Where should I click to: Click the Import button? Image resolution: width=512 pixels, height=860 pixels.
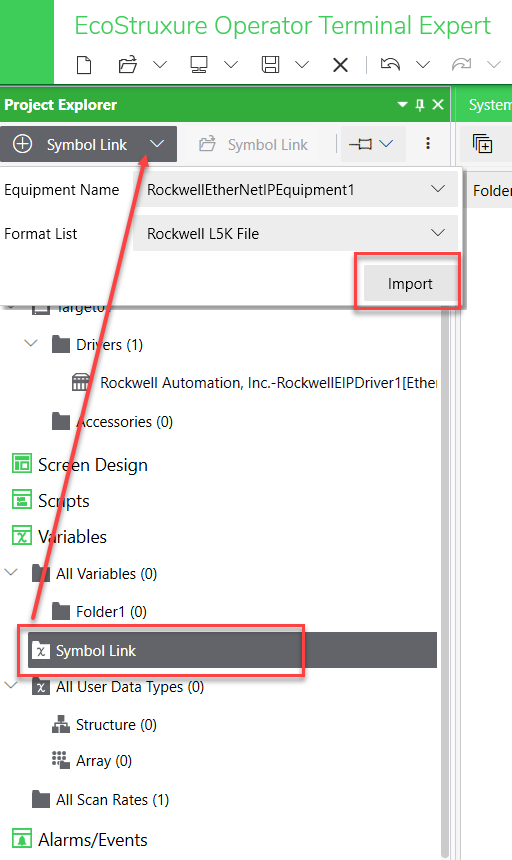point(410,284)
